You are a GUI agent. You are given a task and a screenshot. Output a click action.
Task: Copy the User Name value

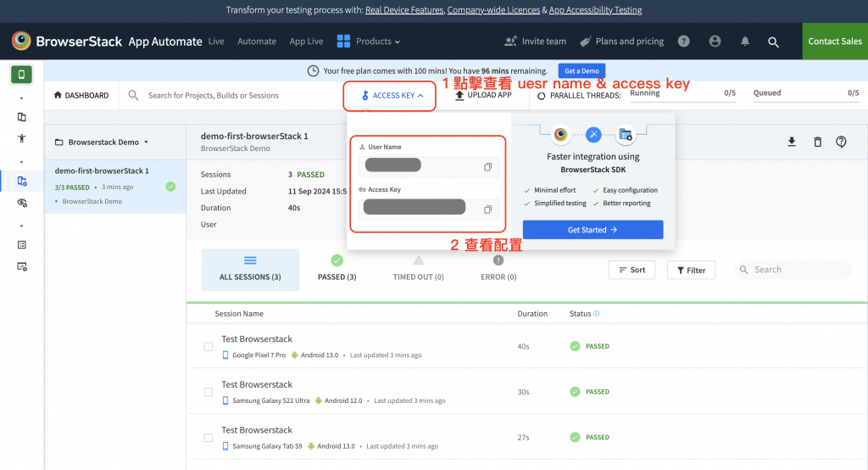[x=487, y=167]
